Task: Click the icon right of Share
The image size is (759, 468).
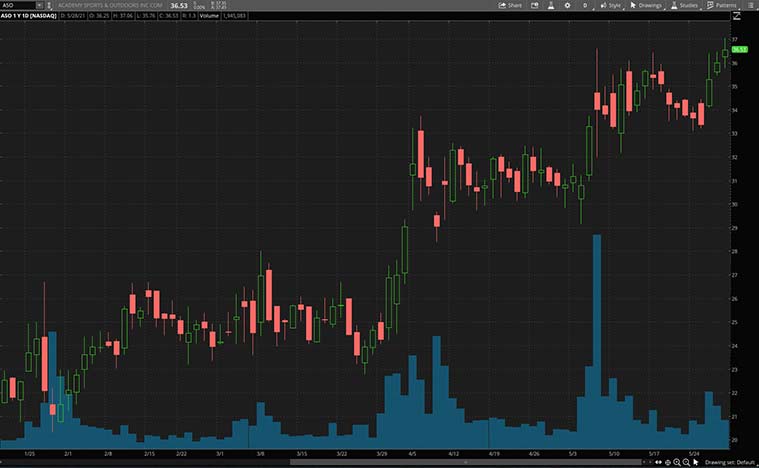Action: tap(534, 5)
